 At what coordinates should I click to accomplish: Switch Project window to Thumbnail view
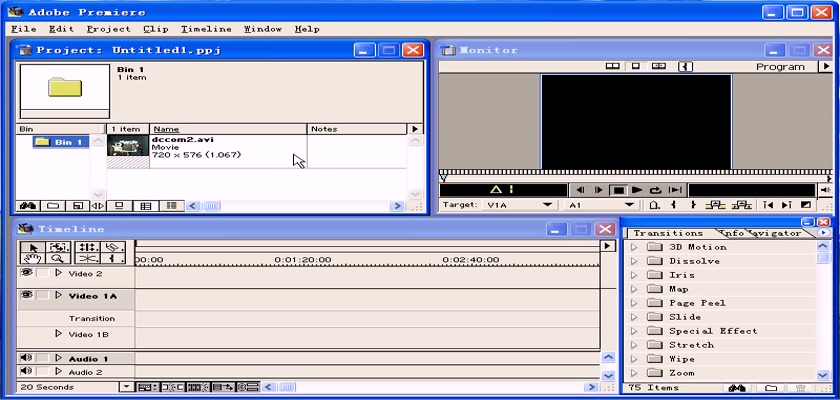[146, 206]
